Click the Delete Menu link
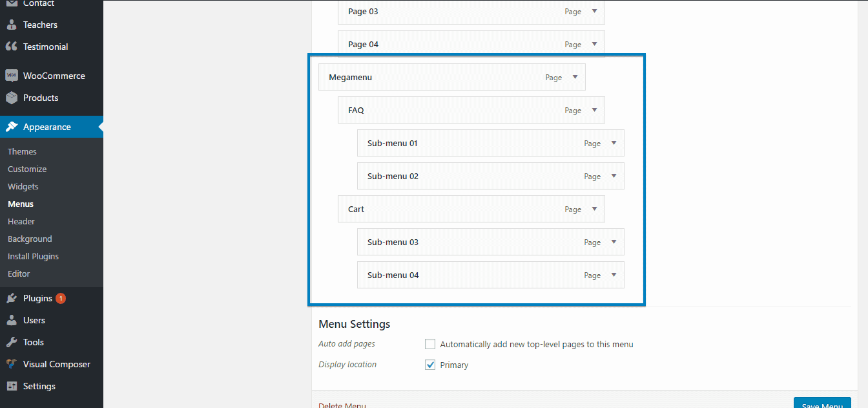The height and width of the screenshot is (408, 868). 341,404
